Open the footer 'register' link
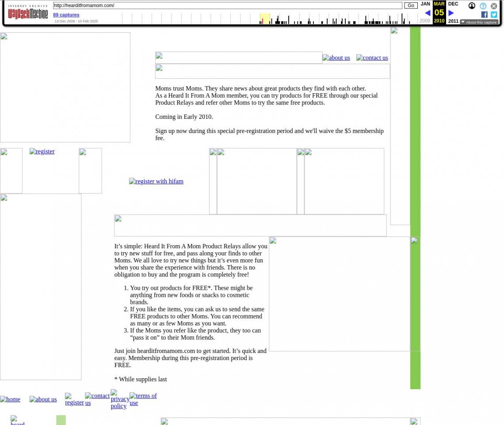This screenshot has width=504, height=425. pos(74,399)
